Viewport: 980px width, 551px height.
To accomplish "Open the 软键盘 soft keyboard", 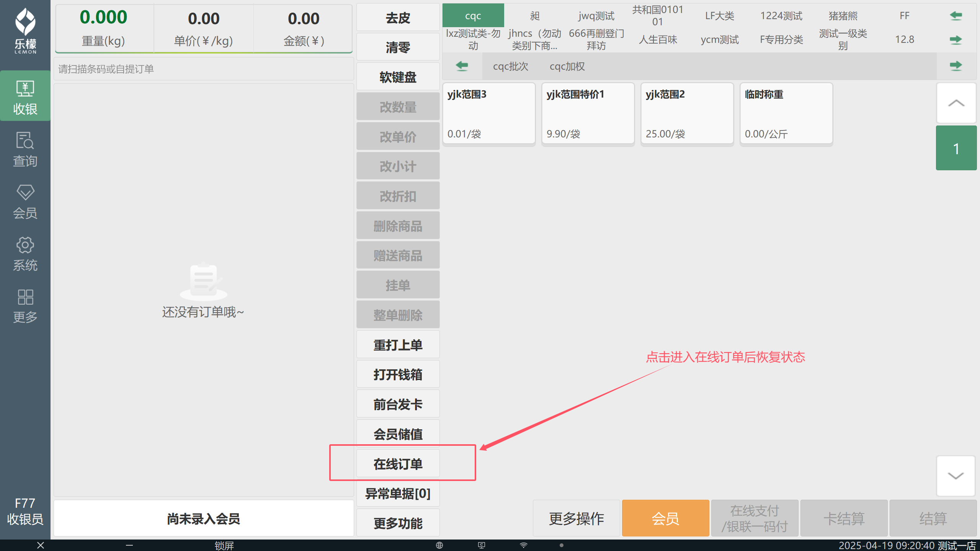I will (398, 77).
